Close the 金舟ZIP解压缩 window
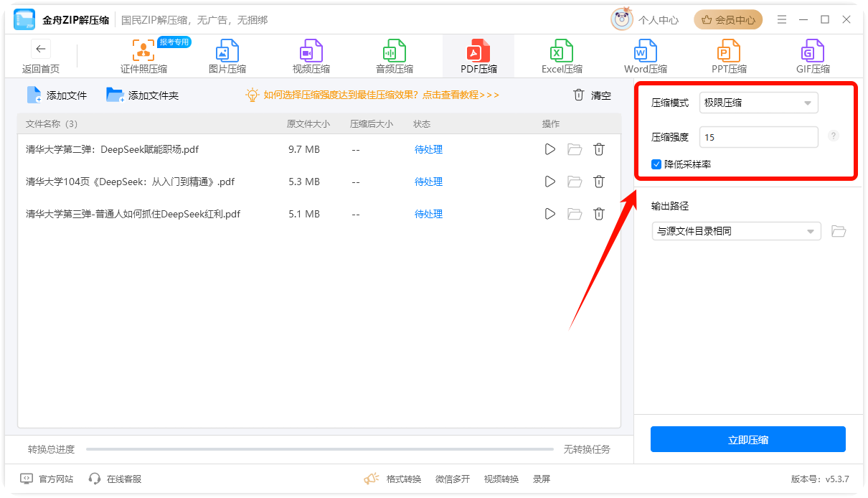Screen dimensions: 868x498 coord(846,19)
